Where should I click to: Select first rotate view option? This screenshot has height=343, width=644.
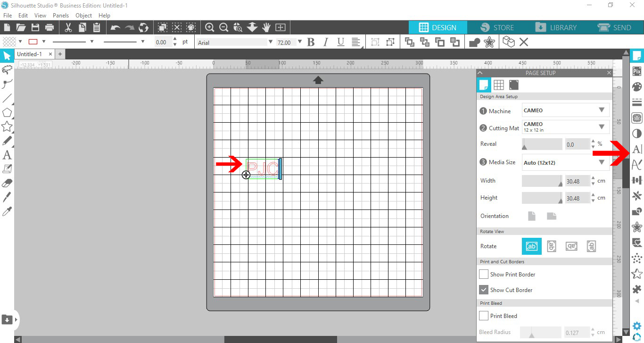pyautogui.click(x=532, y=246)
